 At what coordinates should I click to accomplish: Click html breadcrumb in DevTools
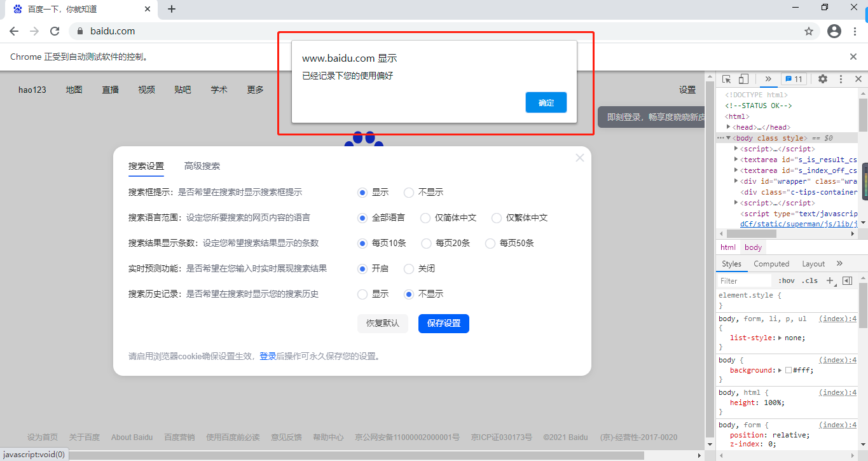728,247
